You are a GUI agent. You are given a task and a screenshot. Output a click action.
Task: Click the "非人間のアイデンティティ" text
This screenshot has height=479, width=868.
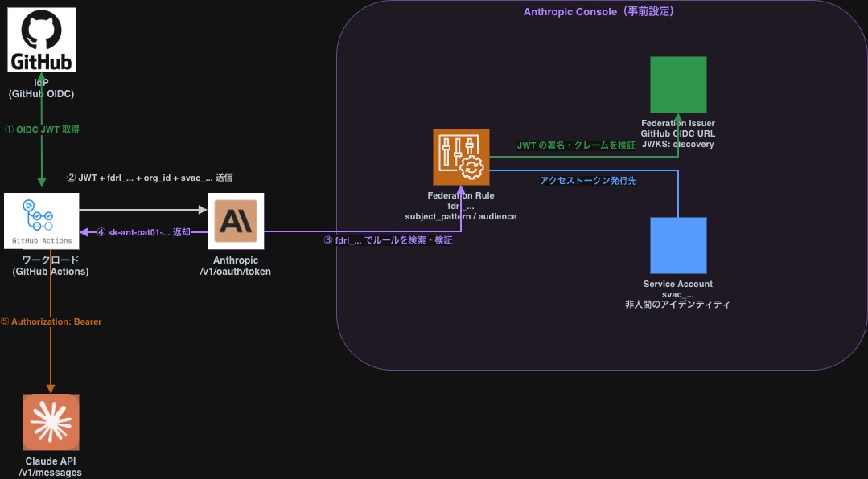click(x=678, y=305)
